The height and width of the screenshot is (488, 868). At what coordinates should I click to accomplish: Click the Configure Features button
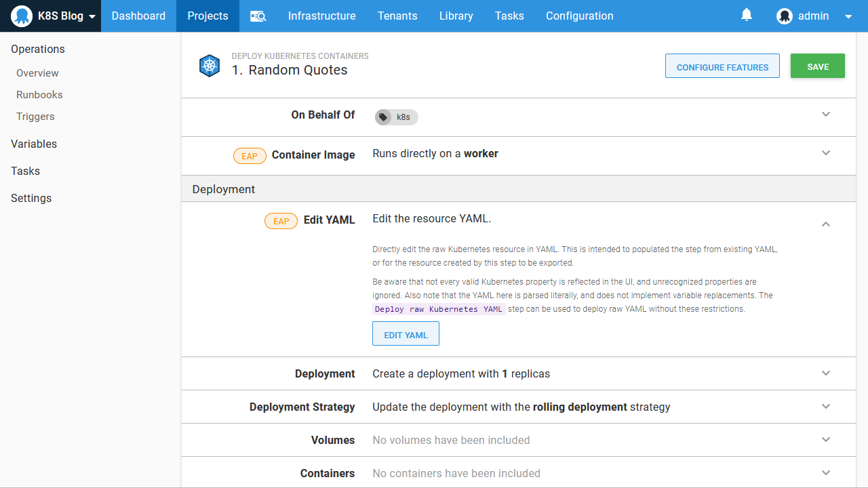[x=722, y=66]
